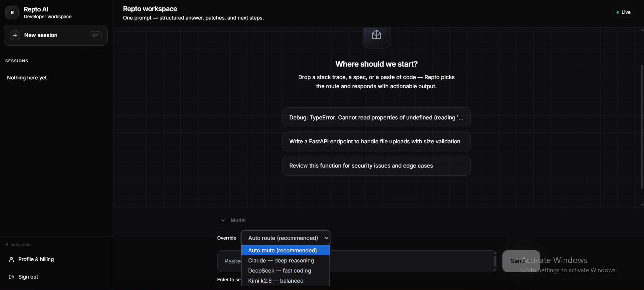This screenshot has width=644, height=290.
Task: Click the "Override" label
Action: pos(227,238)
